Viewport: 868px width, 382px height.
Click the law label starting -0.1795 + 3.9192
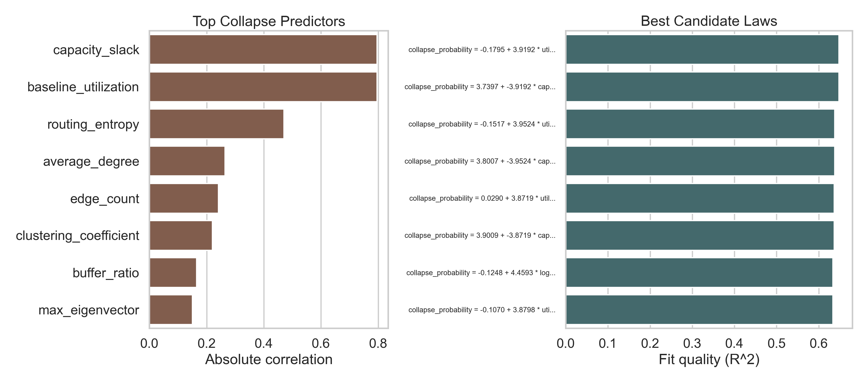tap(482, 50)
